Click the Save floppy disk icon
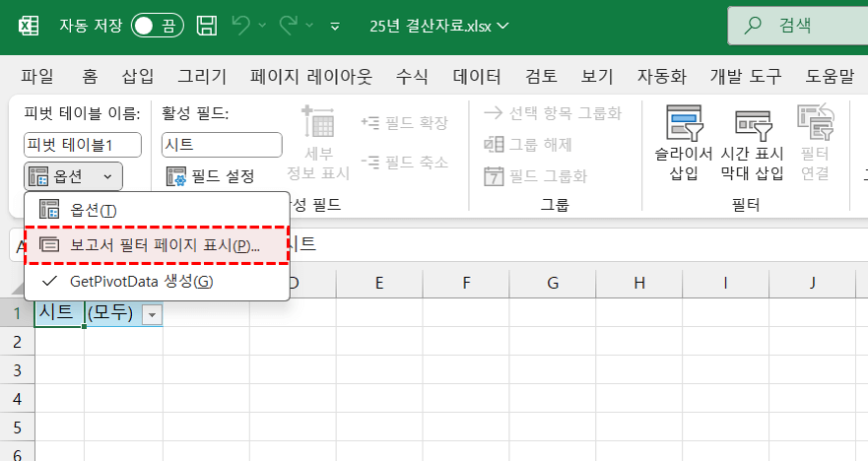The image size is (868, 461). [x=207, y=26]
